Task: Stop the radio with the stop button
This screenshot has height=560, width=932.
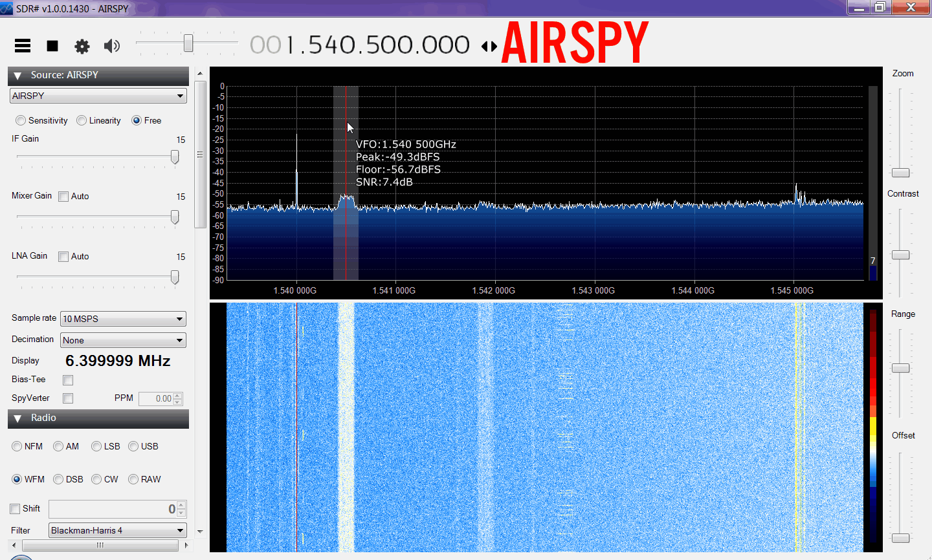Action: pyautogui.click(x=52, y=45)
